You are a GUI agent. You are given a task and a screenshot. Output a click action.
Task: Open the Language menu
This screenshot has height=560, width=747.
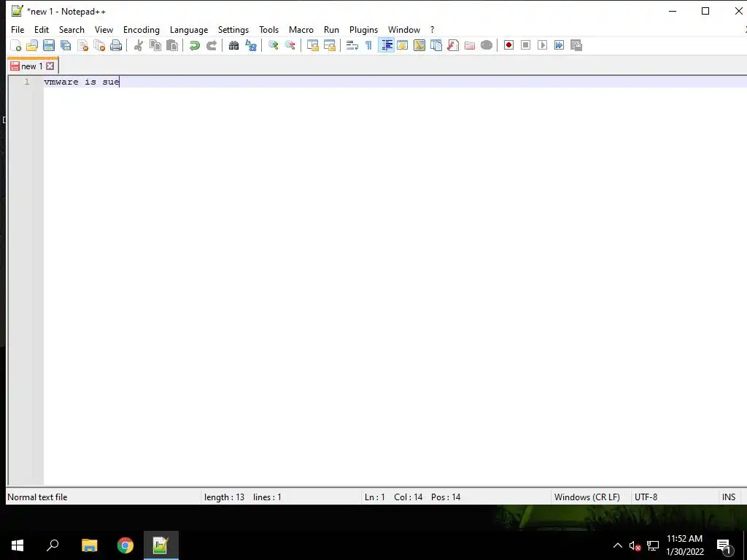pos(189,29)
